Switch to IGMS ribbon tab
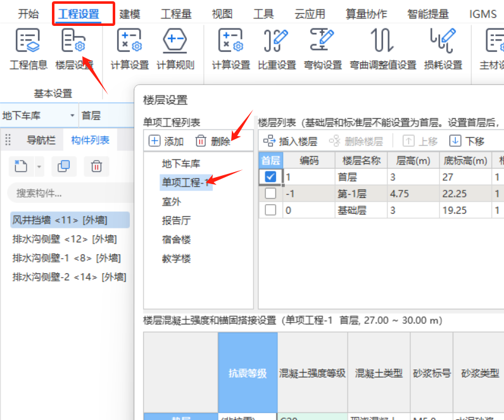 click(482, 14)
